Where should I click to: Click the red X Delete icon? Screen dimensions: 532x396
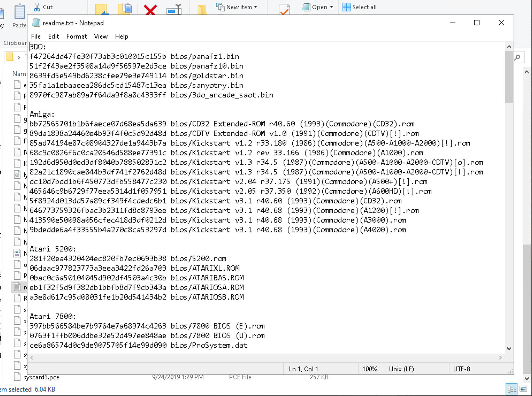tap(150, 10)
